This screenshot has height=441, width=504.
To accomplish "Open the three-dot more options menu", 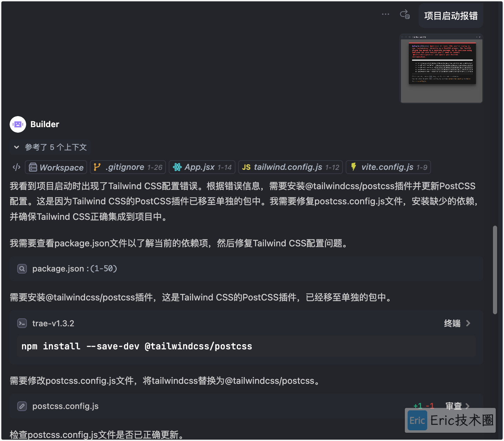I will click(x=386, y=14).
